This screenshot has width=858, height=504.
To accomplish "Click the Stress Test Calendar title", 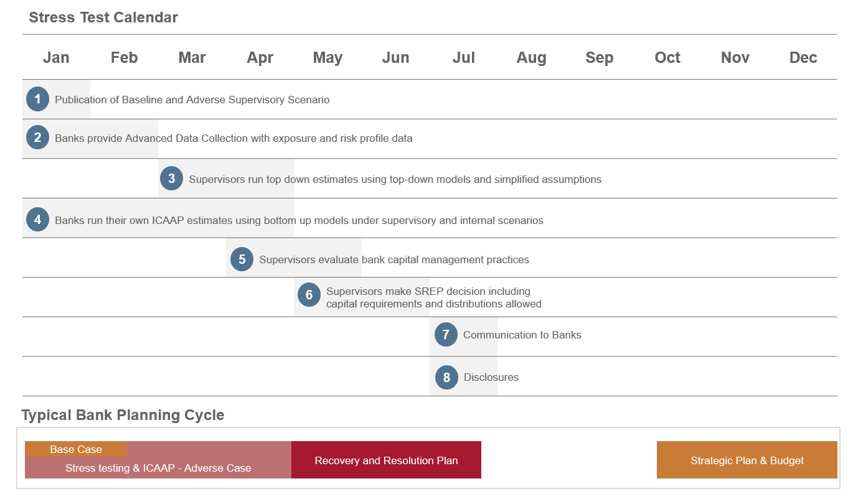I will coord(103,17).
